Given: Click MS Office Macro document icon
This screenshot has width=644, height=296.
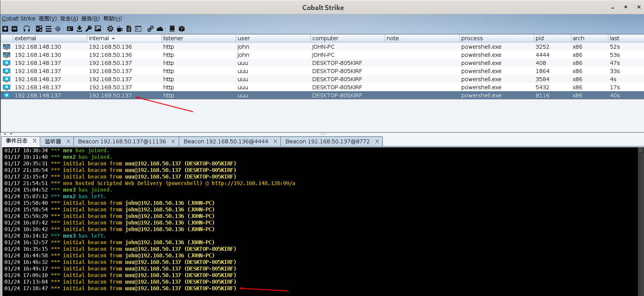Looking at the screenshot, I should tap(129, 29).
